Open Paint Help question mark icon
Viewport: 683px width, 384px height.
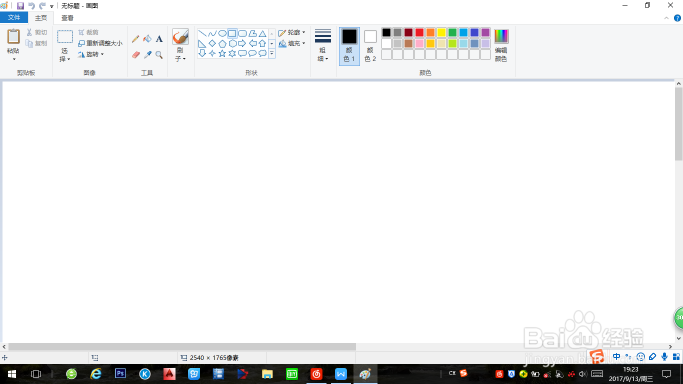[x=677, y=18]
